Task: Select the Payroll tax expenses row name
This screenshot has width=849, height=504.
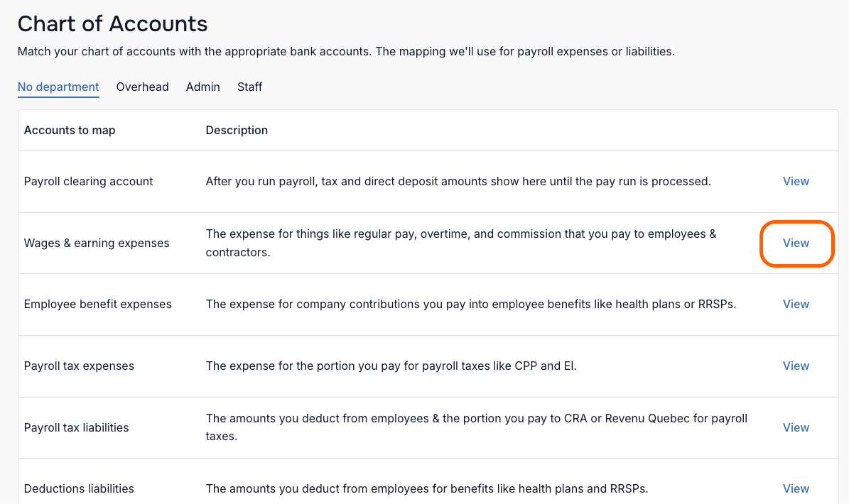Action: (x=79, y=366)
